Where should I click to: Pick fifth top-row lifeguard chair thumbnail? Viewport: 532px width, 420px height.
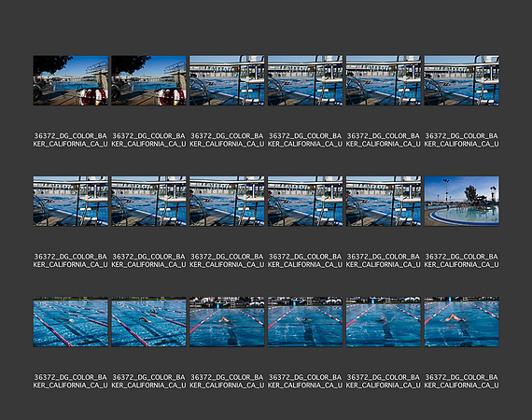click(384, 80)
